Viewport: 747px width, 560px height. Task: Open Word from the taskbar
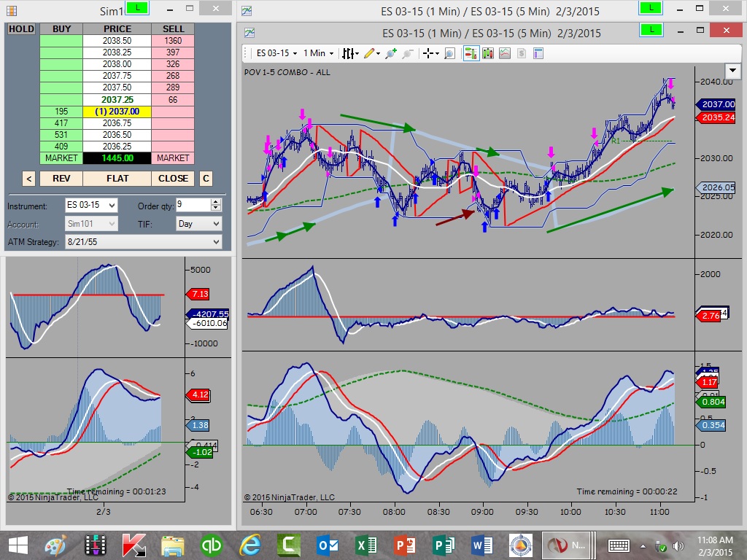point(482,545)
